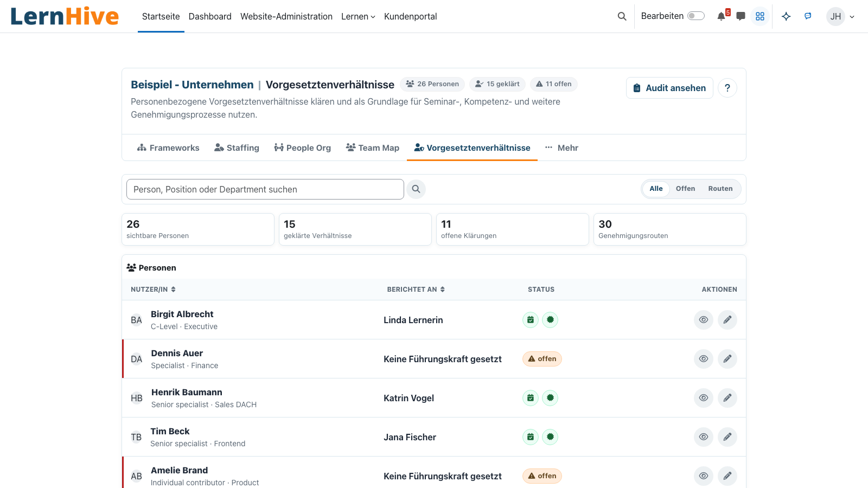This screenshot has width=868, height=488.
Task: Open the Beispiel - Unternehmen link
Action: (x=192, y=85)
